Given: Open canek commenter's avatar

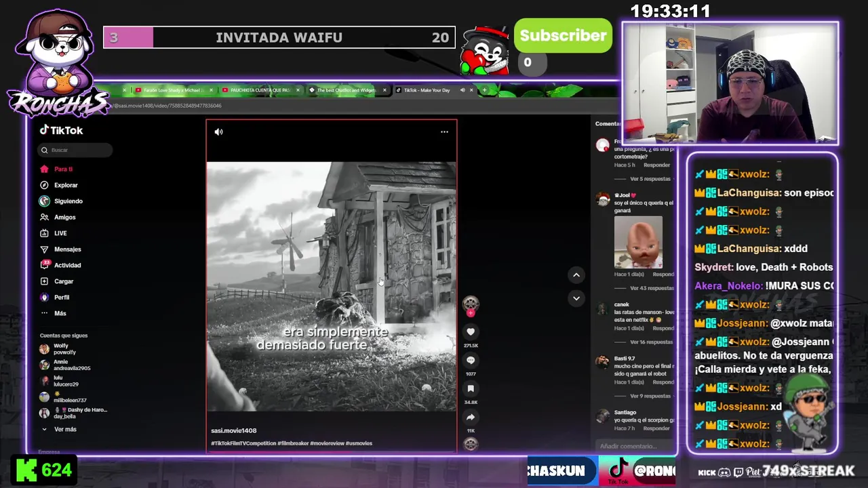Looking at the screenshot, I should (x=602, y=309).
